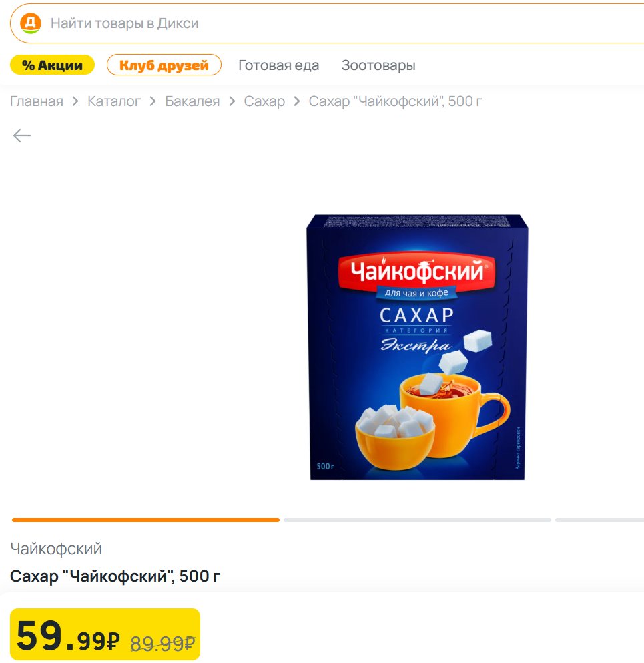Switch to the third gallery indicator bar
The width and height of the screenshot is (644, 663).
click(600, 520)
